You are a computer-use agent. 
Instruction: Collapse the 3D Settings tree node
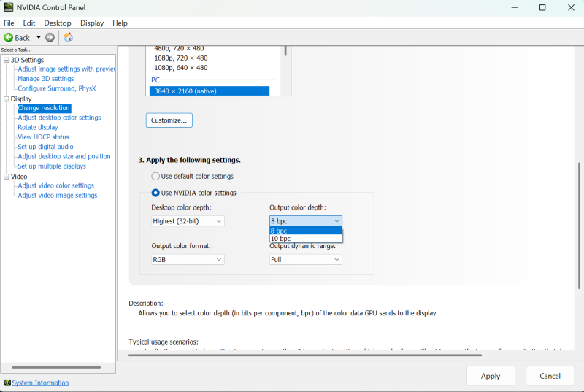(x=6, y=60)
